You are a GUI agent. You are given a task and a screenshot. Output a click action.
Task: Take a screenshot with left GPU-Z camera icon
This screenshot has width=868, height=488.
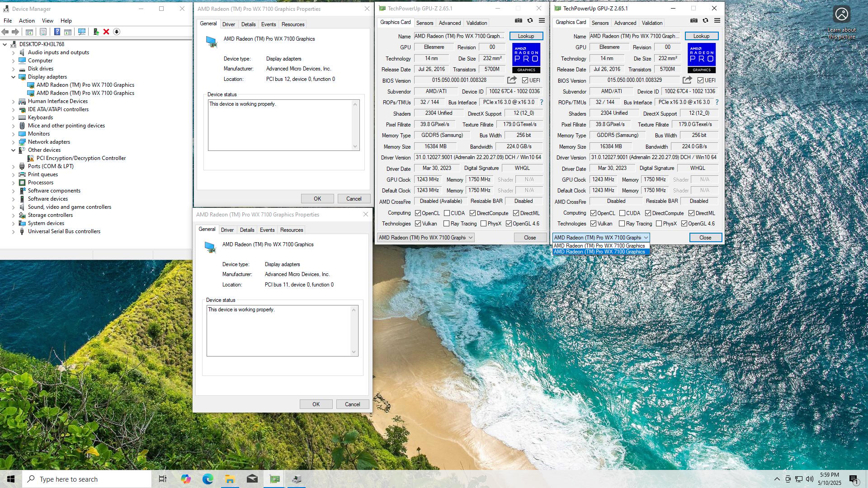519,20
